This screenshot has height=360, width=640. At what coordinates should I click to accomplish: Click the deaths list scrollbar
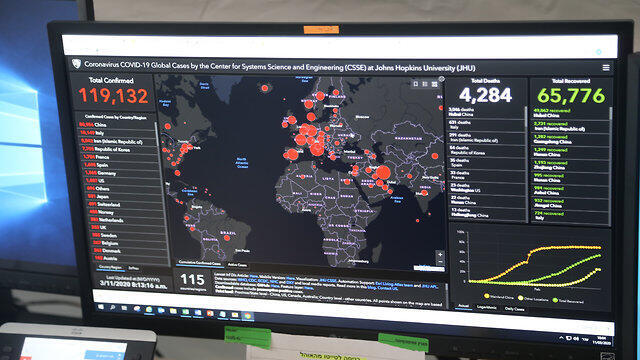[525, 118]
